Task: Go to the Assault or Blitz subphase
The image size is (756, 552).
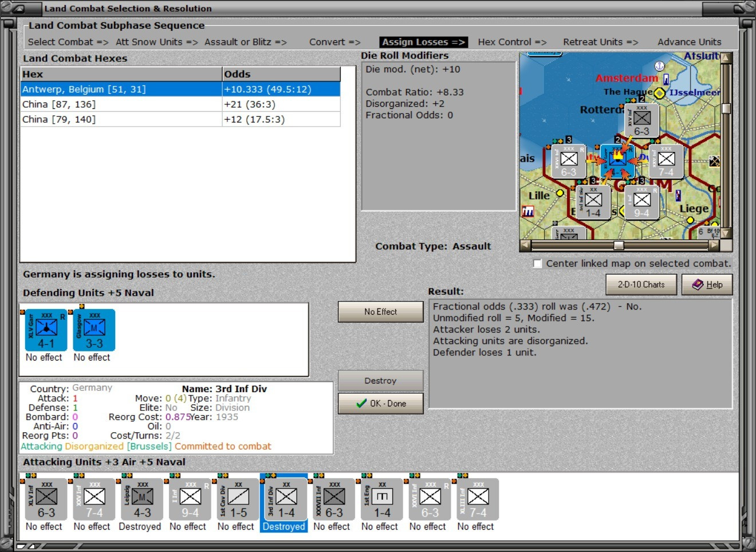Action: (x=246, y=42)
